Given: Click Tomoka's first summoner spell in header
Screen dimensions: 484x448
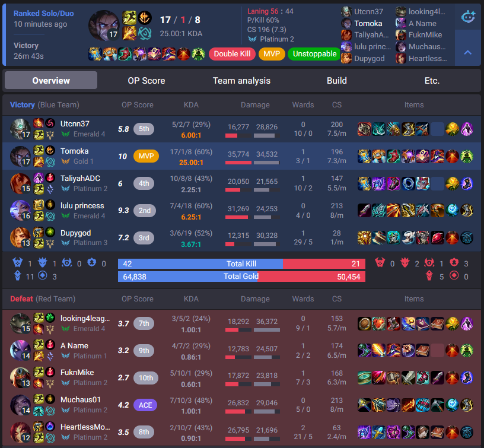Looking at the screenshot, I should coord(129,18).
